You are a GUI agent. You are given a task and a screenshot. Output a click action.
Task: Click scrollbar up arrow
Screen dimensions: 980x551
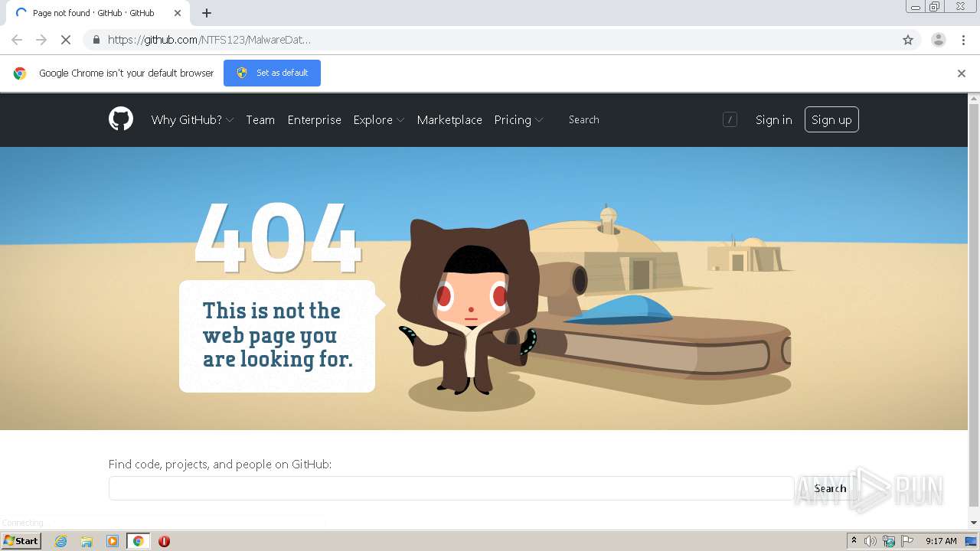pos(974,99)
